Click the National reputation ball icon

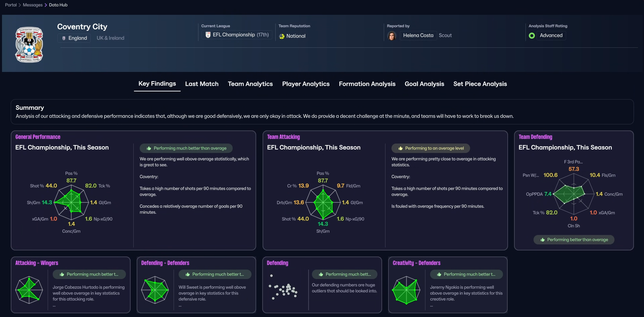click(x=282, y=36)
